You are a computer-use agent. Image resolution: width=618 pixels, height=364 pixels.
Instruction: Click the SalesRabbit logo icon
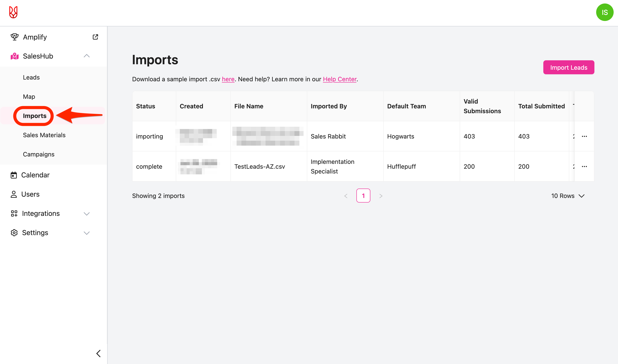point(13,12)
